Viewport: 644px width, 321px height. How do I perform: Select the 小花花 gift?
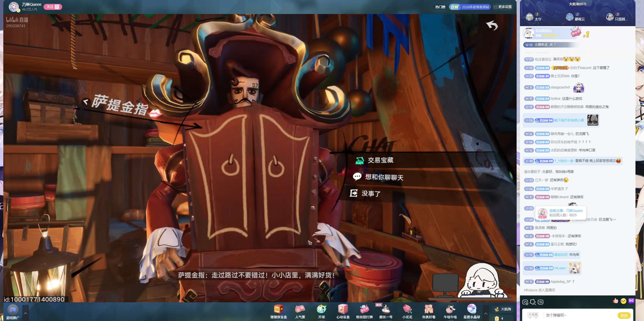[407, 312]
